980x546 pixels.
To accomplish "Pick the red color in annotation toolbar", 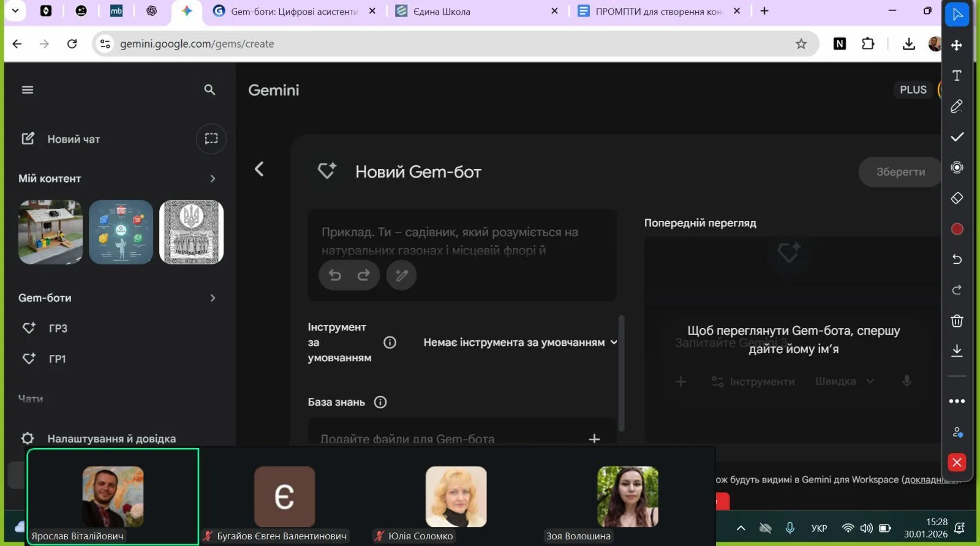I will click(x=957, y=229).
